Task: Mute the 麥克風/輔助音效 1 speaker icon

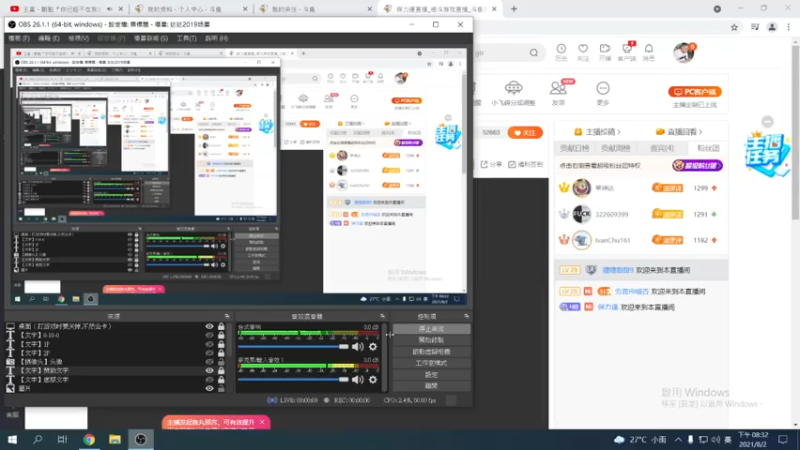Action: pos(358,379)
